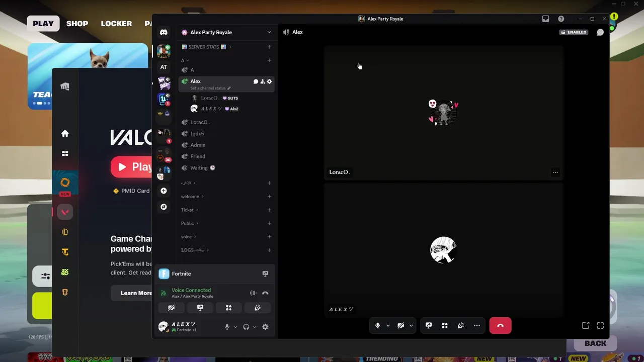Switch to LOCKER tab in Fortnite
Screen dimensions: 644x362
click(116, 23)
